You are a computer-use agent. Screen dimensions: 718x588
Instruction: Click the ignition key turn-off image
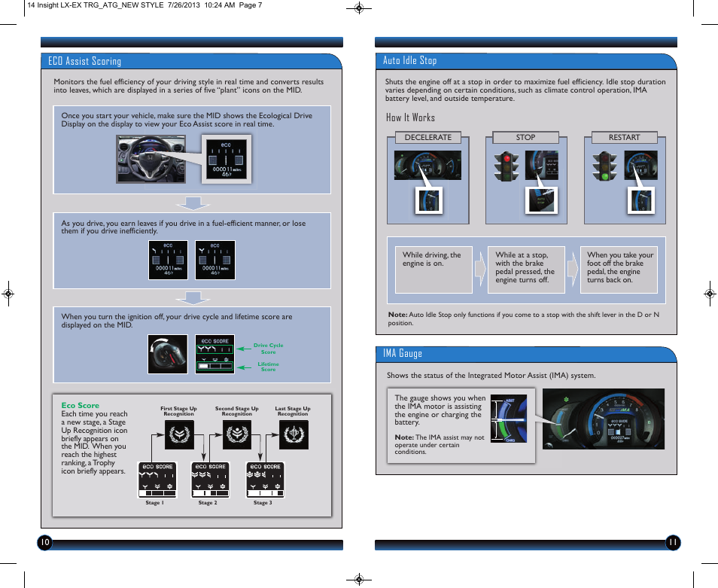(x=168, y=354)
